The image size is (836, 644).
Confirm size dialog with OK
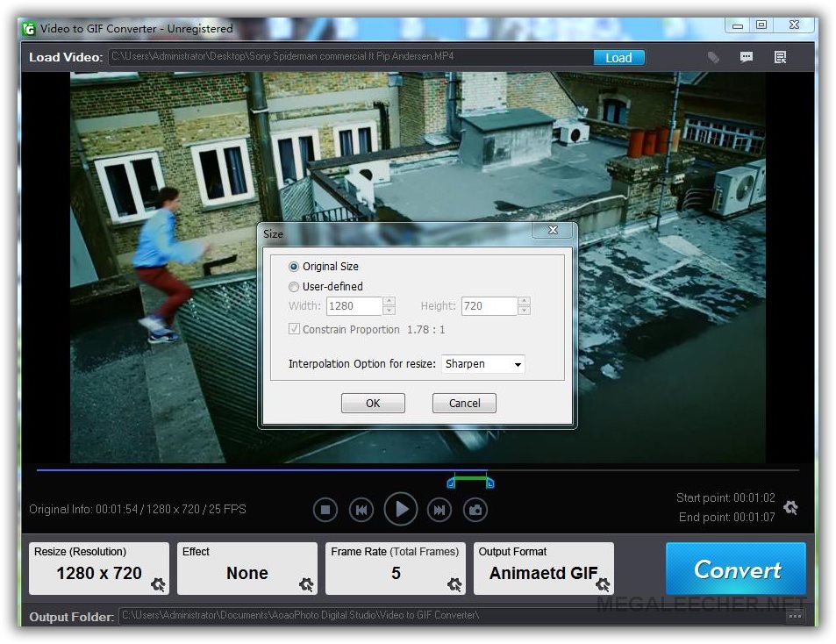(373, 403)
